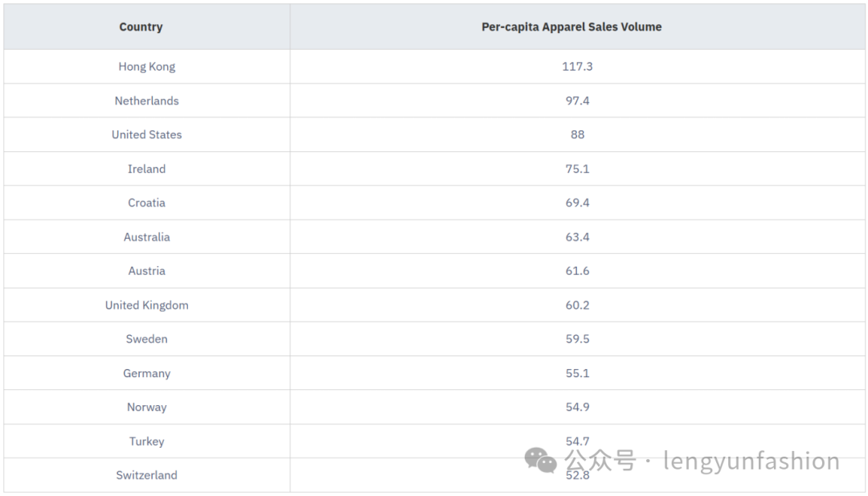Select the Turkey country cell
Screen dimensions: 868x496
pyautogui.click(x=147, y=441)
